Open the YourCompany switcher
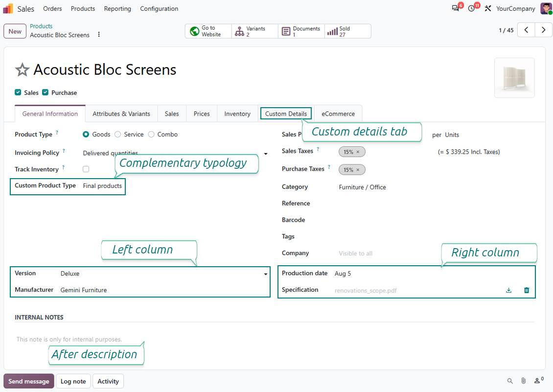This screenshot has height=392, width=553. [516, 8]
